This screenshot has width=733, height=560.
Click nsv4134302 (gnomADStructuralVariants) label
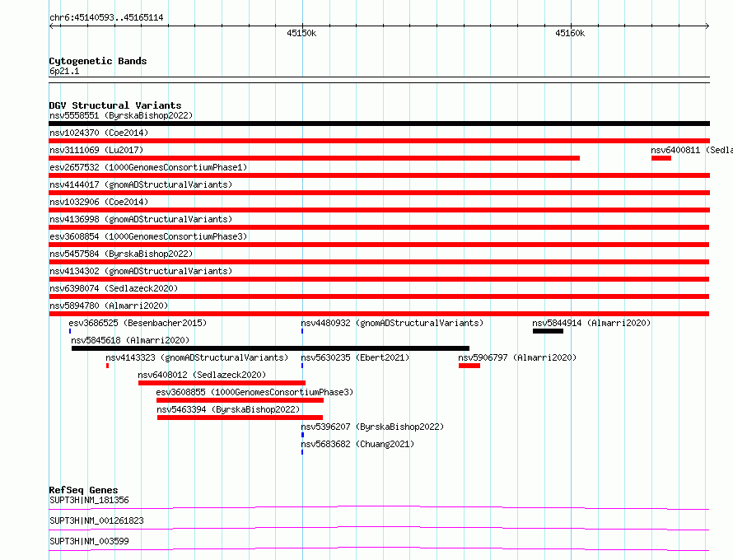click(141, 271)
